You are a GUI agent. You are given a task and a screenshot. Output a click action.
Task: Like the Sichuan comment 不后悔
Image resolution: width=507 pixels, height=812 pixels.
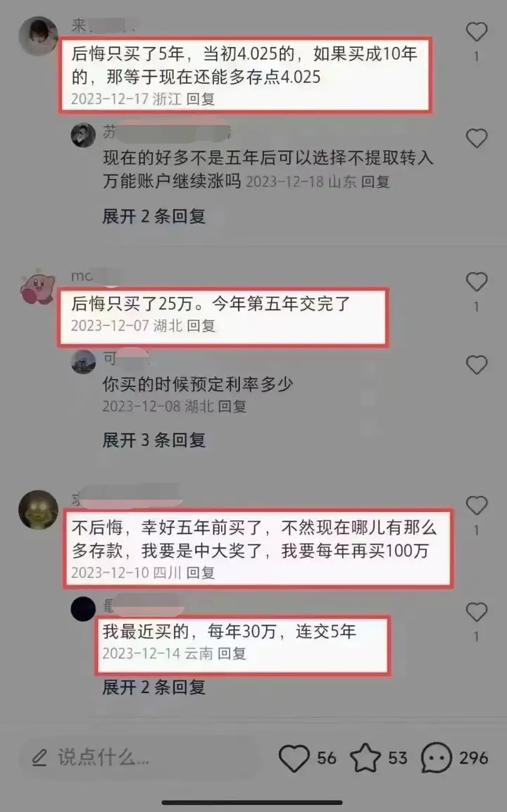point(477,506)
